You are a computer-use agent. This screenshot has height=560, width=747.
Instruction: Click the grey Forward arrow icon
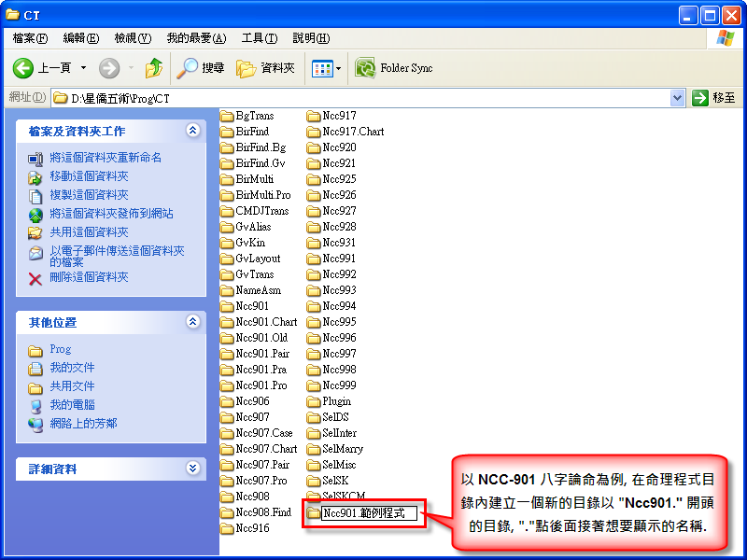pos(109,68)
